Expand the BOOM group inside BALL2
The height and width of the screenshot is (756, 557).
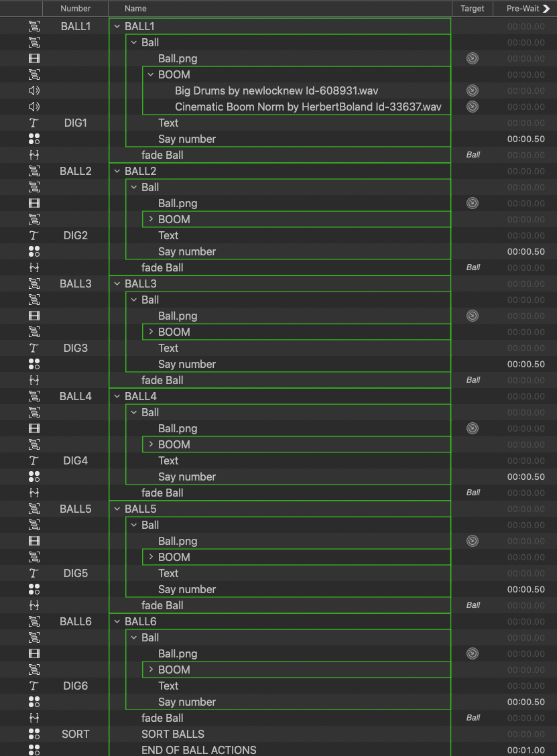[x=151, y=219]
